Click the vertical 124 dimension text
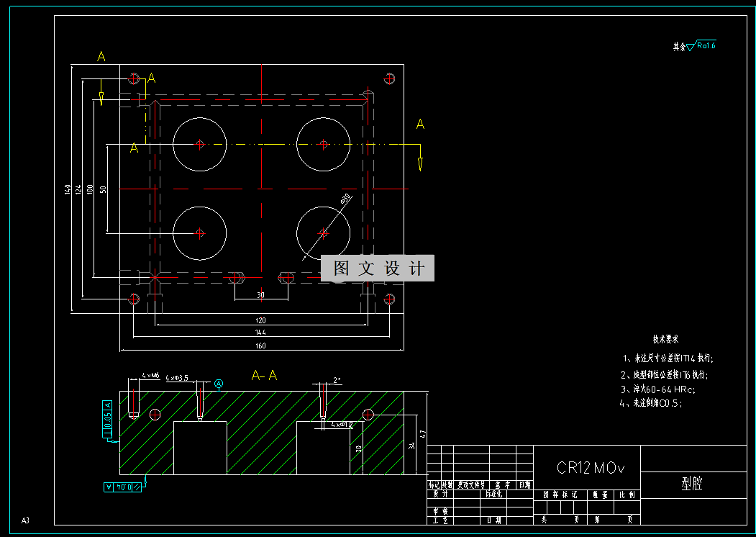The width and height of the screenshot is (756, 537). [x=78, y=189]
